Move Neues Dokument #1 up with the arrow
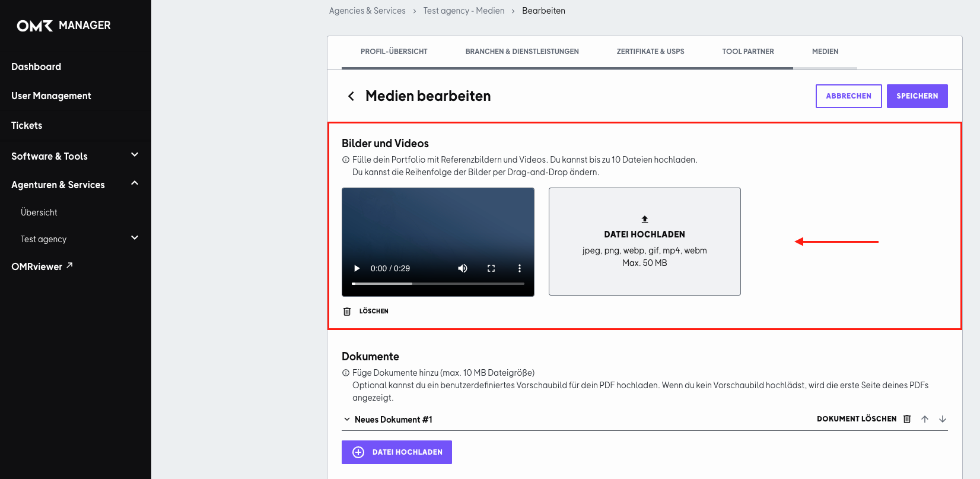This screenshot has width=980, height=479. (925, 419)
